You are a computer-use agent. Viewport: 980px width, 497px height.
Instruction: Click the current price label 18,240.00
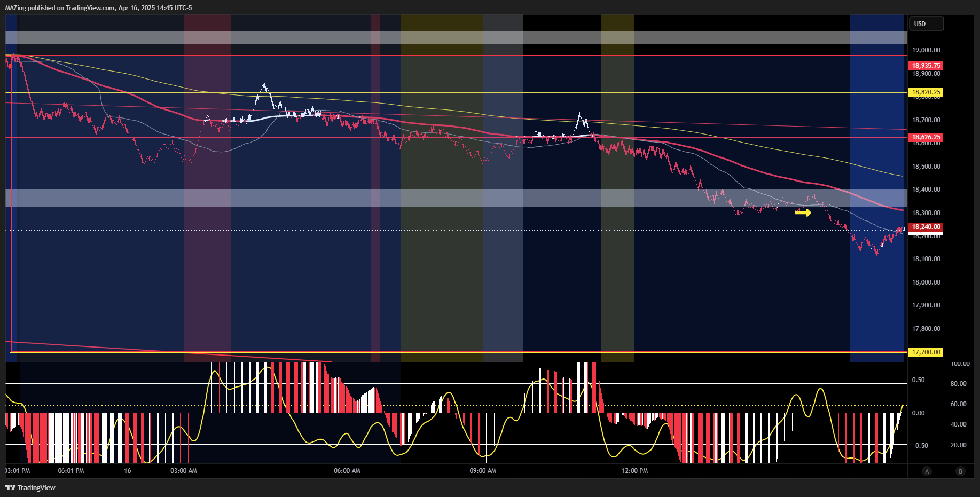[926, 227]
